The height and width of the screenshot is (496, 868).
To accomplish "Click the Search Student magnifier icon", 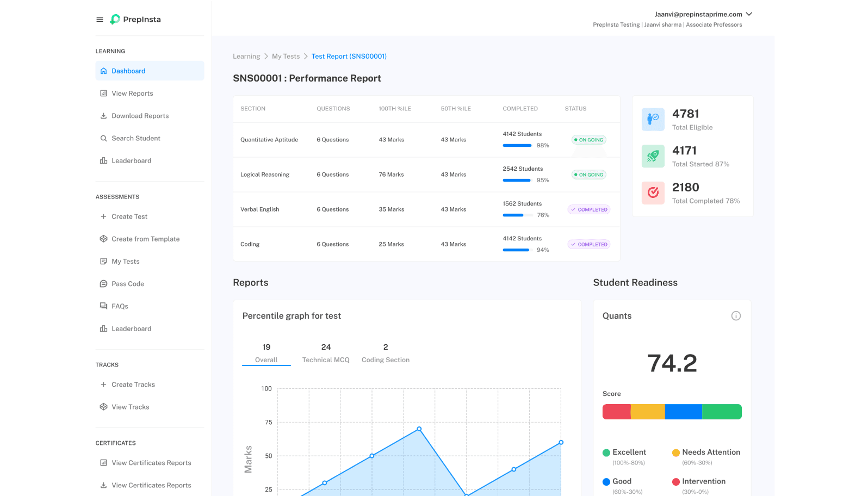I will 103,138.
